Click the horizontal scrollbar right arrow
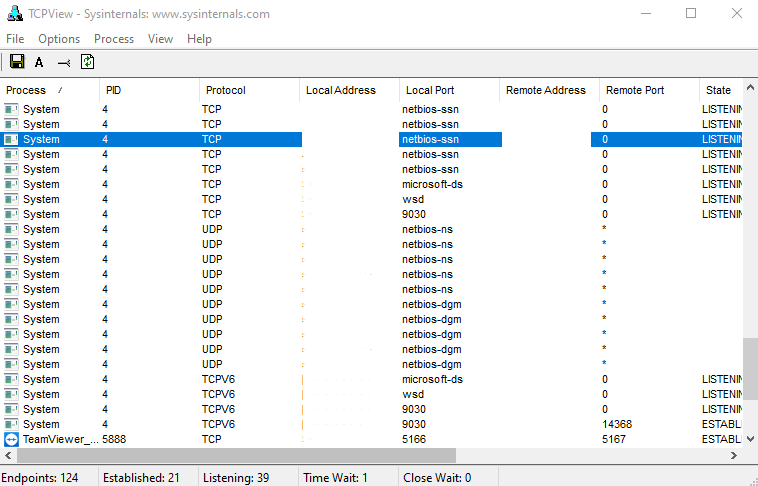 (x=734, y=455)
